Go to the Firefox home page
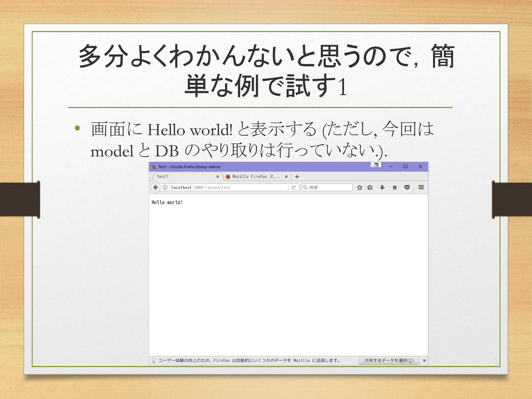The image size is (532, 399). (x=395, y=187)
